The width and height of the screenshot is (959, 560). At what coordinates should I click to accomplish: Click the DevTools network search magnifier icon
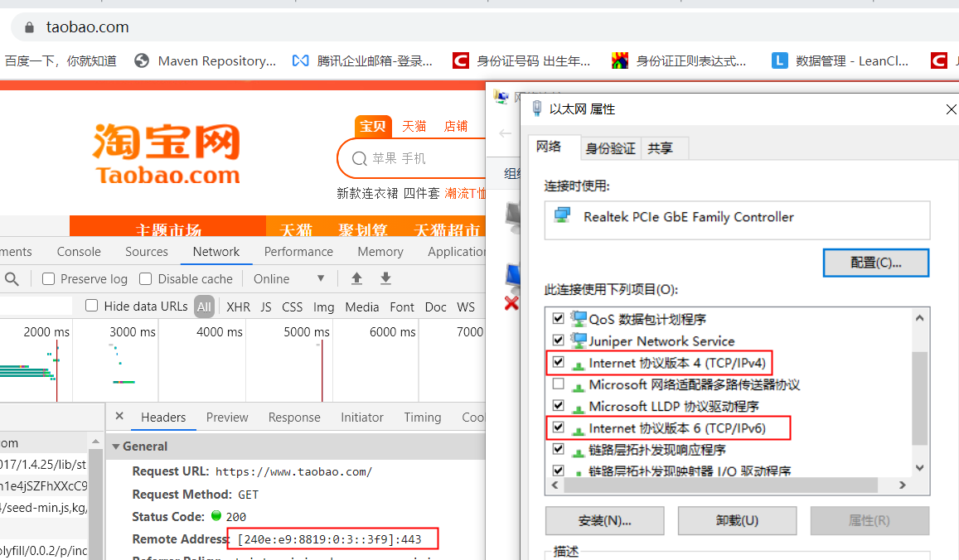pos(12,279)
